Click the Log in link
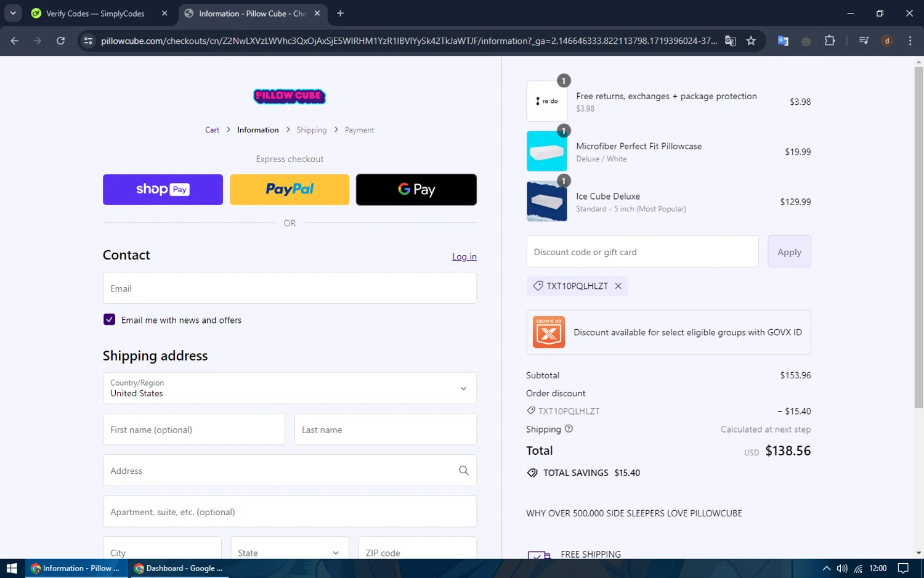 464,256
